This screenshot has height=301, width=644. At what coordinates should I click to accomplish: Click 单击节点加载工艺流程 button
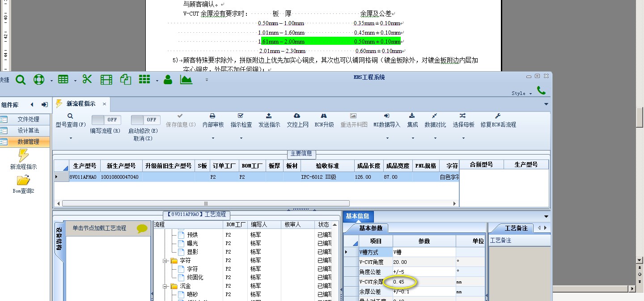click(x=107, y=228)
